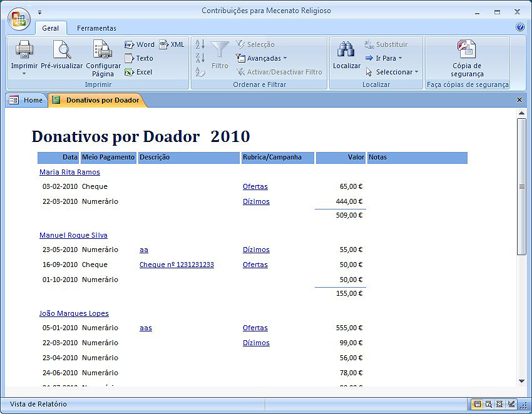
Task: Open Quick Access Toolbar customize arrow
Action: click(39, 13)
